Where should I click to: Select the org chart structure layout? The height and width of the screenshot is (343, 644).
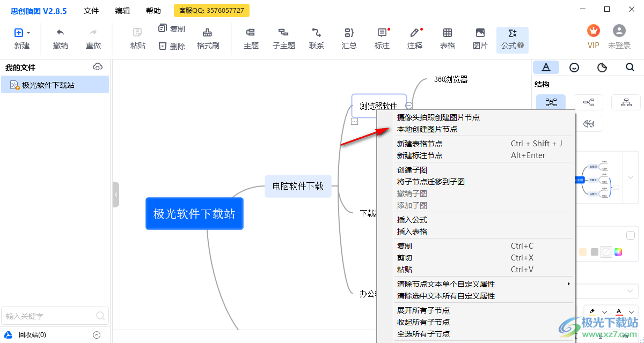coord(626,102)
